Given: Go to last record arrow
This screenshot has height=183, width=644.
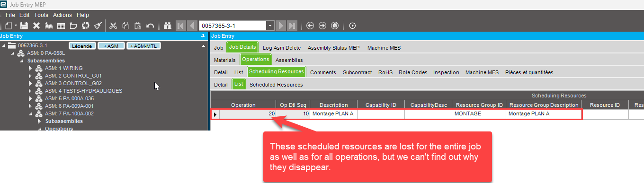Looking at the screenshot, I should point(292,26).
